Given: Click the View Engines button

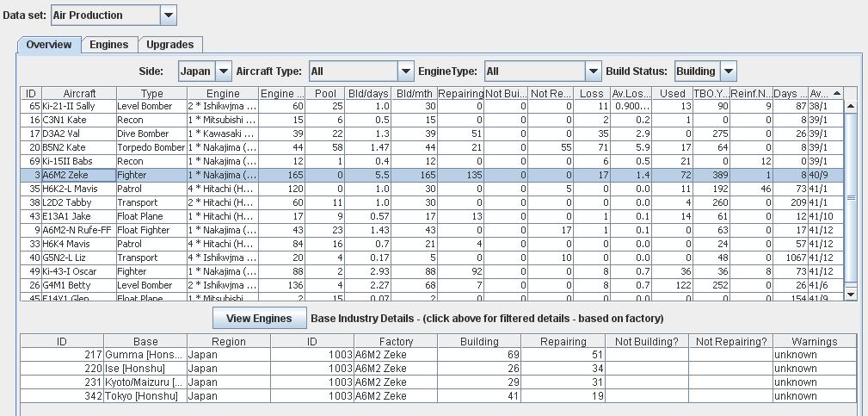Looking at the screenshot, I should tap(259, 319).
